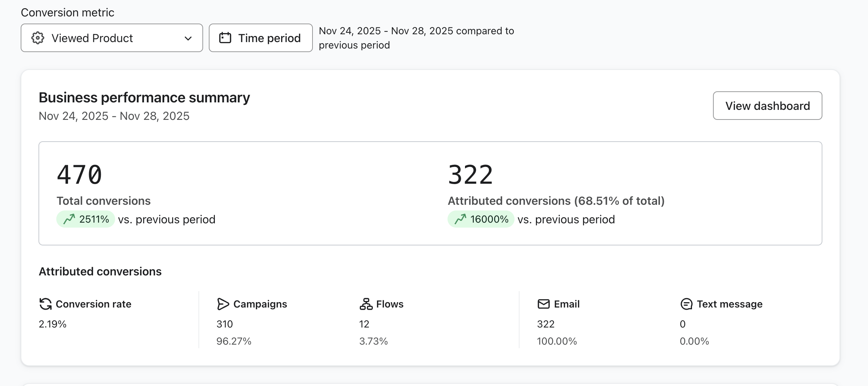Expand dropdown using the chevron arrow
The image size is (868, 386).
point(188,38)
